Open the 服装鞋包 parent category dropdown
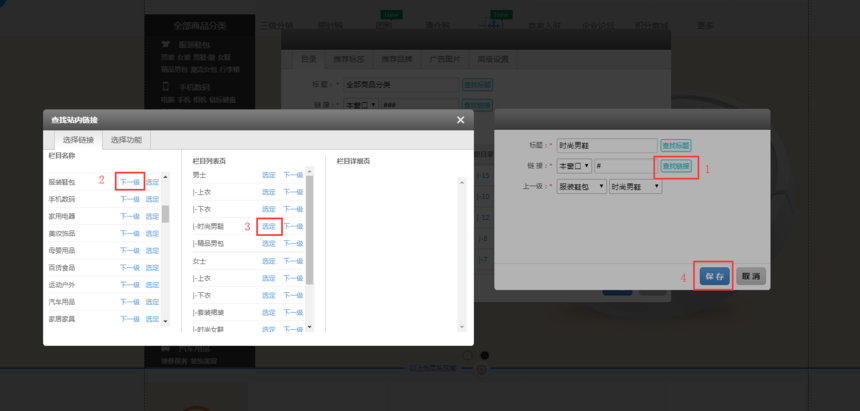860x411 pixels. pyautogui.click(x=581, y=187)
